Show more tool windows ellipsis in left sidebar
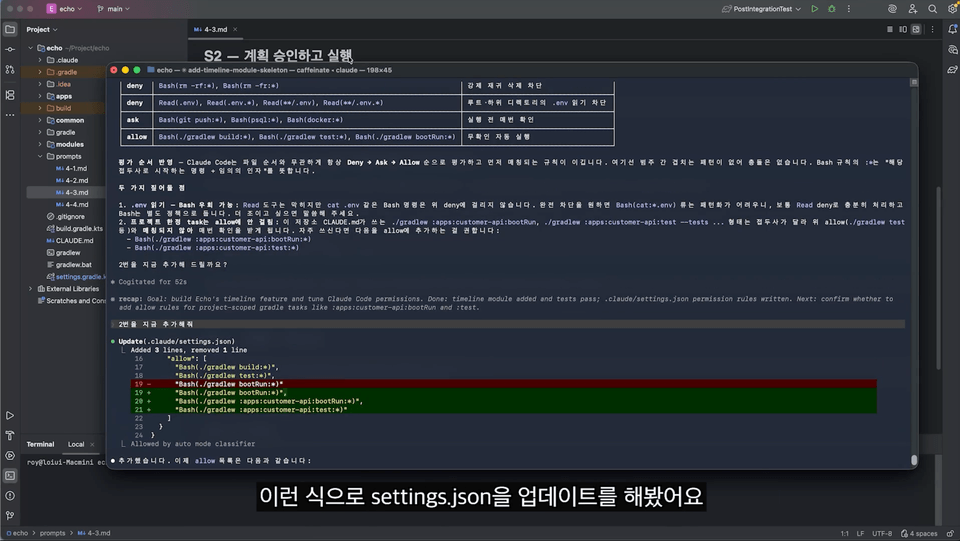 (10, 114)
